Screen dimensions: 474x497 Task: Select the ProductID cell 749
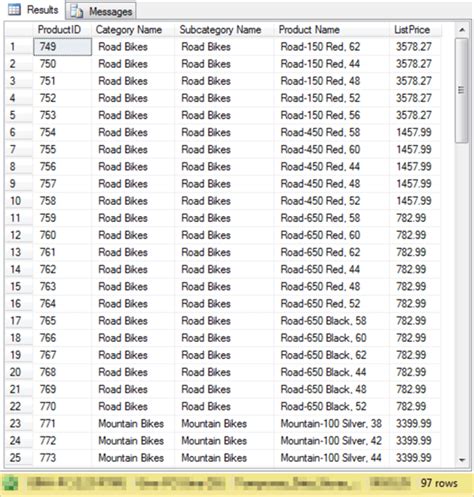click(x=62, y=47)
